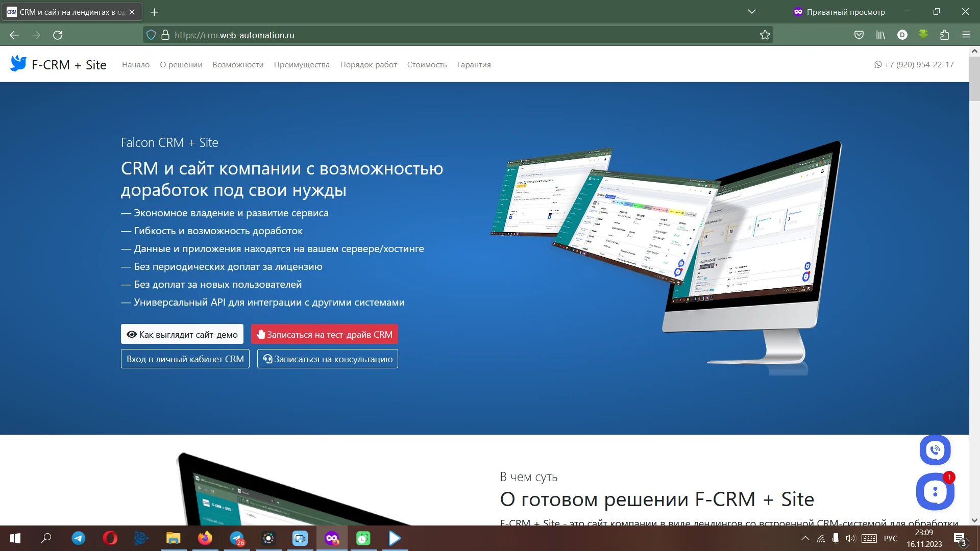Open the Library toolbar icon
This screenshot has height=551, width=980.
(880, 35)
